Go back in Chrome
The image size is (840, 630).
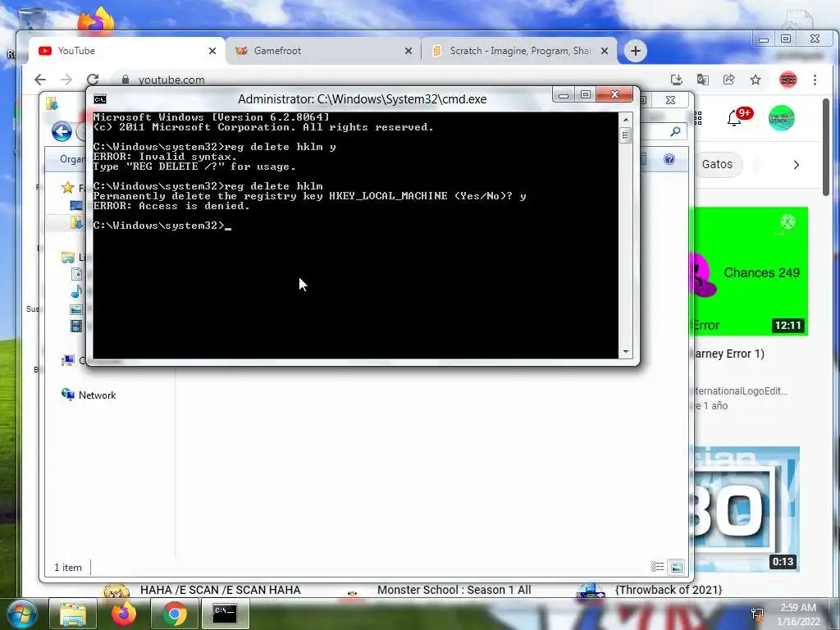[x=40, y=80]
